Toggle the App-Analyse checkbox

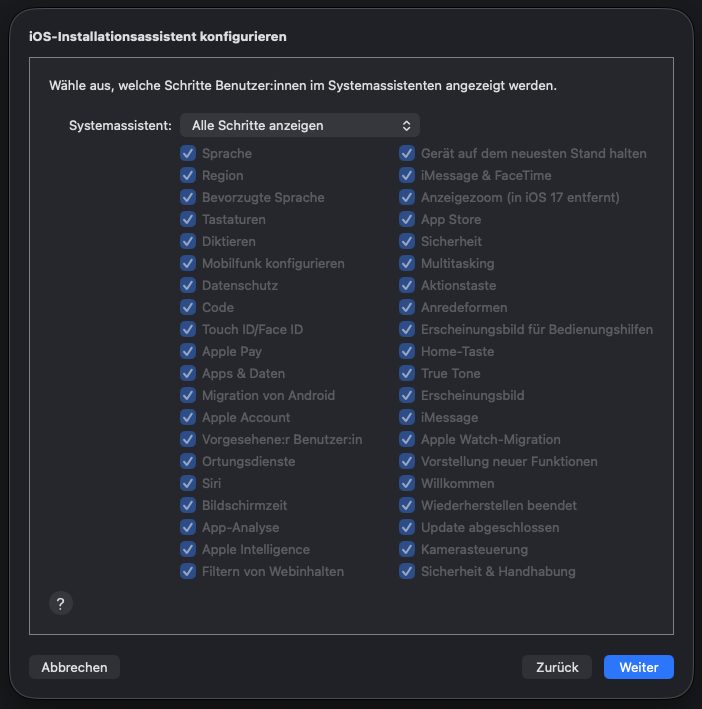[x=188, y=527]
